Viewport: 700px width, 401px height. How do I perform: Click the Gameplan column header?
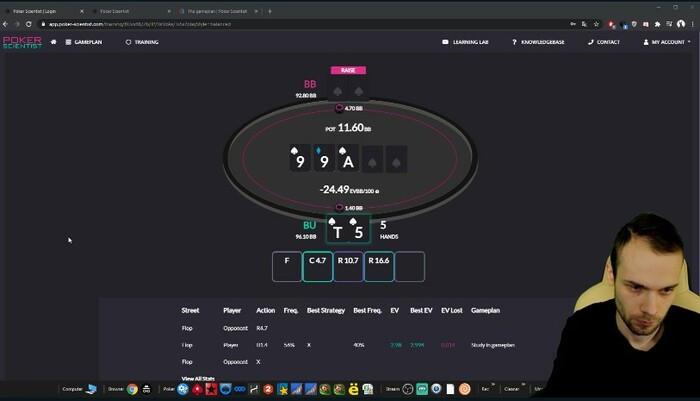pyautogui.click(x=485, y=310)
